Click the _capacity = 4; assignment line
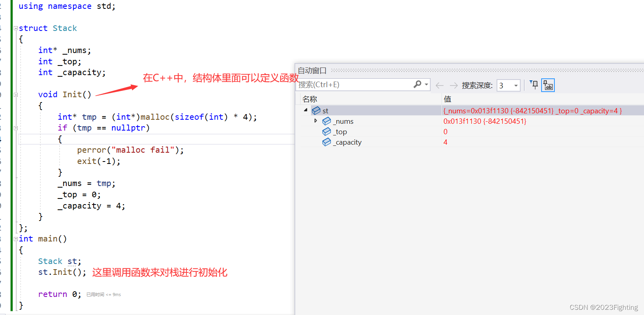 point(92,206)
